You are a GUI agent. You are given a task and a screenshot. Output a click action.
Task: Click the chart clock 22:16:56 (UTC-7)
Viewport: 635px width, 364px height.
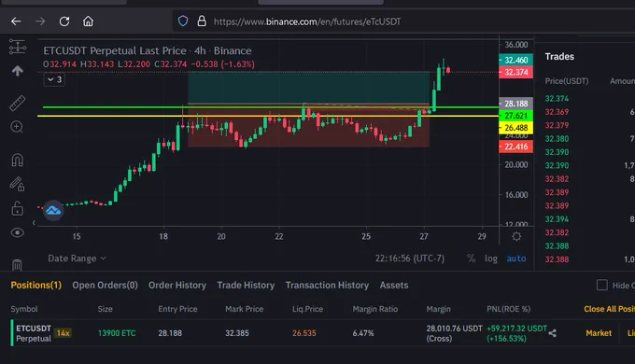409,259
